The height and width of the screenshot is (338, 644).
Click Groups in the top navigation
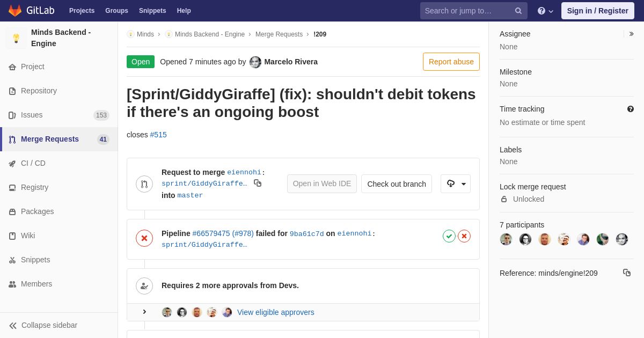(x=116, y=11)
